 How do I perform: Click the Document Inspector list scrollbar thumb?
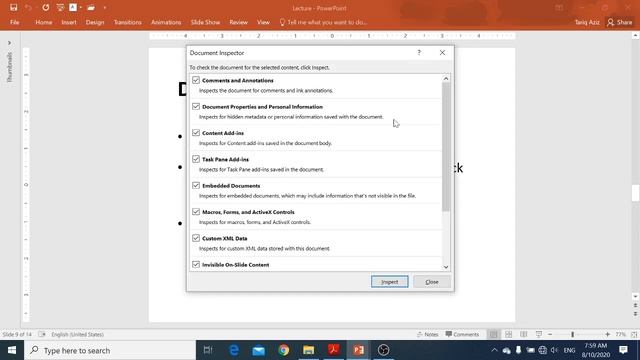tap(446, 147)
